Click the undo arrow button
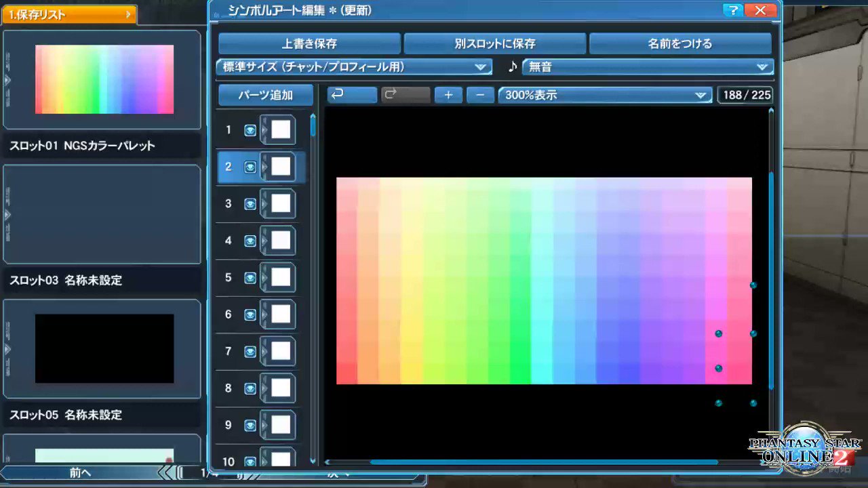Image resolution: width=868 pixels, height=488 pixels. (352, 95)
